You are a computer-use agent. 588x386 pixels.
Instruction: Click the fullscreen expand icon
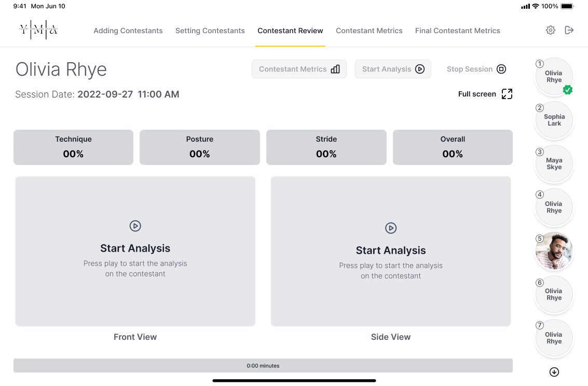(507, 94)
